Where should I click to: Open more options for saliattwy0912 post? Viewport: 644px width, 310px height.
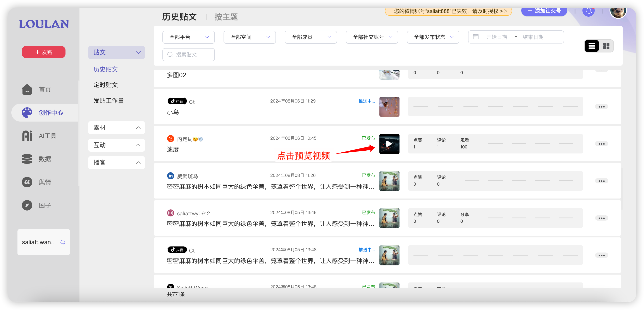tap(601, 218)
